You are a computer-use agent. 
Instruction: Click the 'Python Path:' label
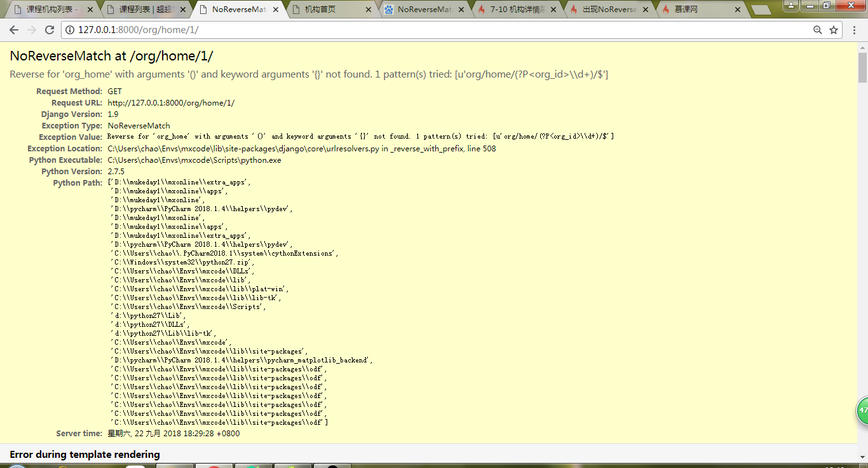[78, 183]
